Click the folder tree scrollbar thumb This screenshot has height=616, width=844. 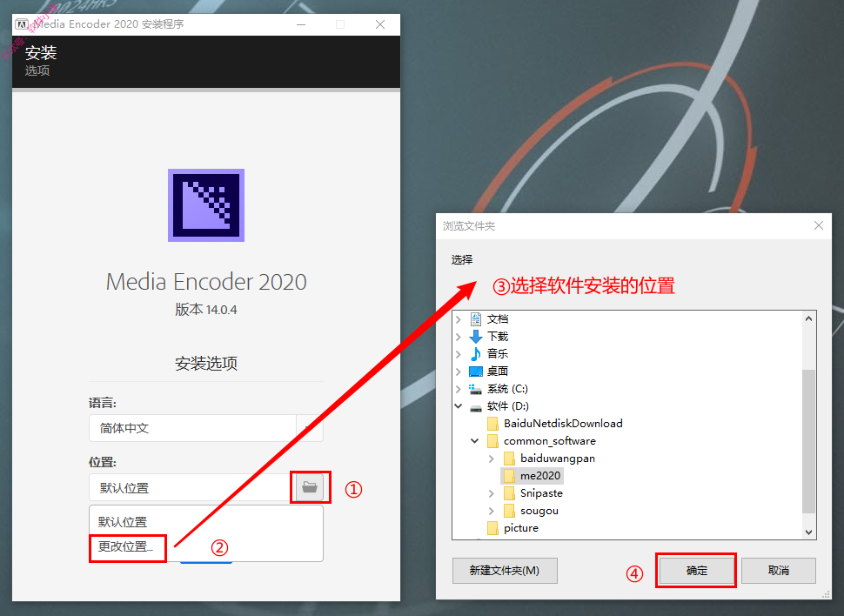pos(808,441)
